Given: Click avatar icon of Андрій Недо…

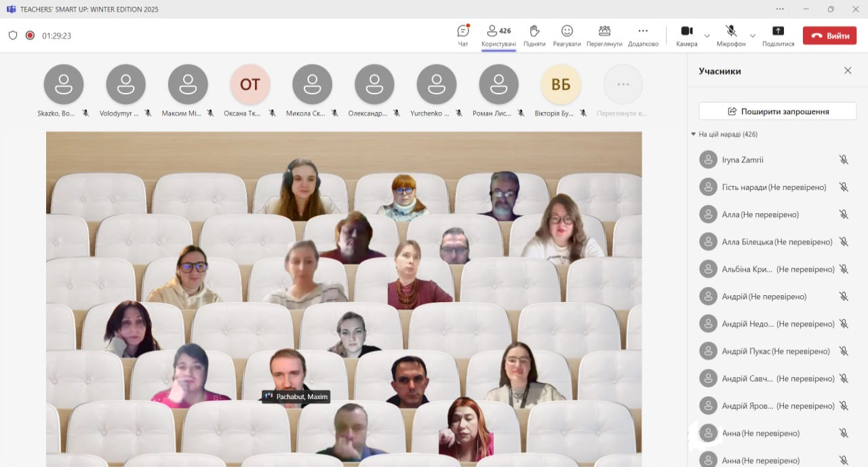Looking at the screenshot, I should (708, 324).
